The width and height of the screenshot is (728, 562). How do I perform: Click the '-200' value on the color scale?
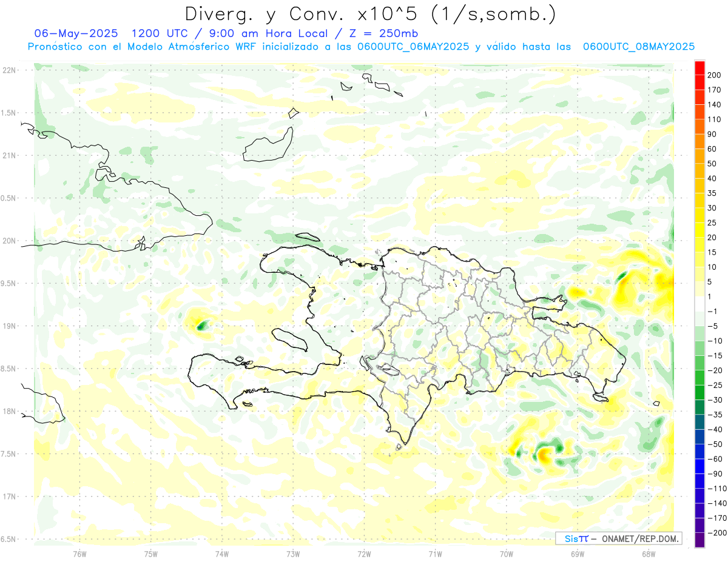(716, 532)
